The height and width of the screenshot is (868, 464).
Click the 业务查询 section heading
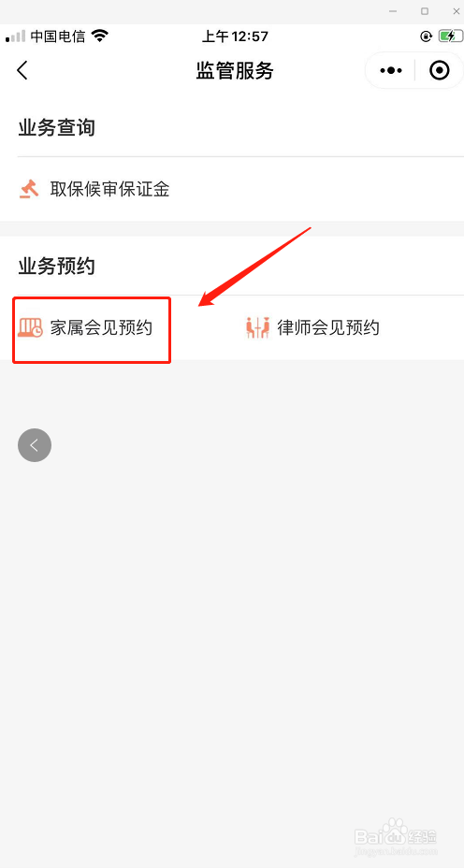pos(56,128)
